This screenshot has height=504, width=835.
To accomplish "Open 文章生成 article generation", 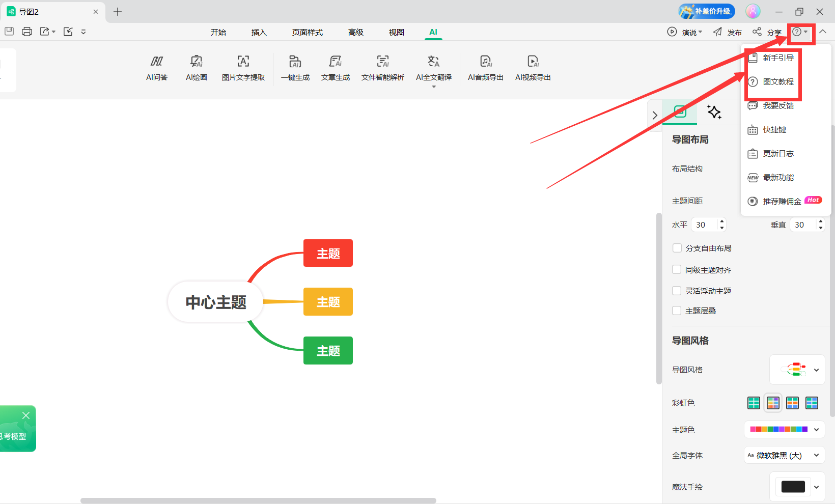I will (x=336, y=69).
